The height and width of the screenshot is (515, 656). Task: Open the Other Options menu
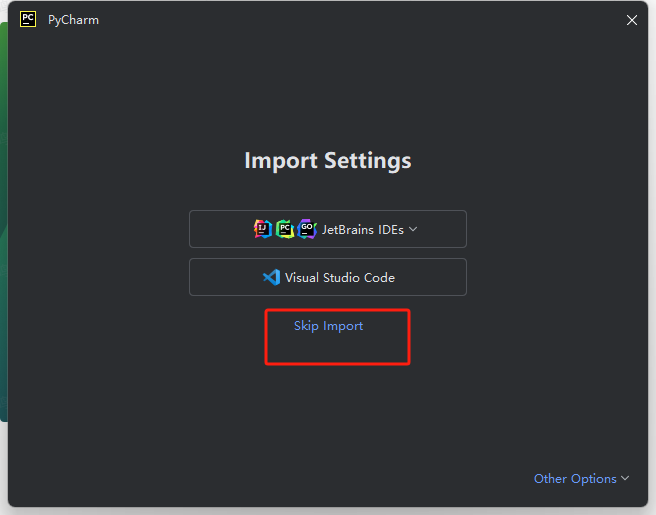[582, 479]
